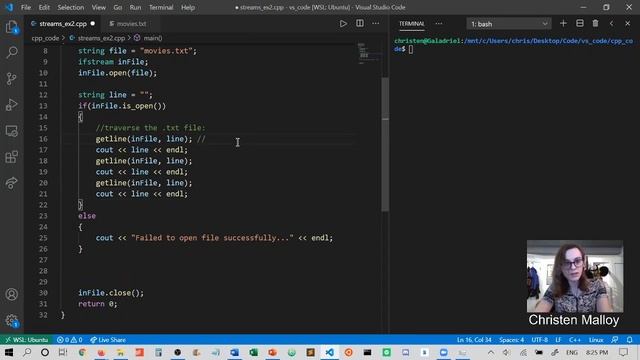Click the 8:25 PM taskbar clock
Screen dimensions: 640x360
(597, 352)
